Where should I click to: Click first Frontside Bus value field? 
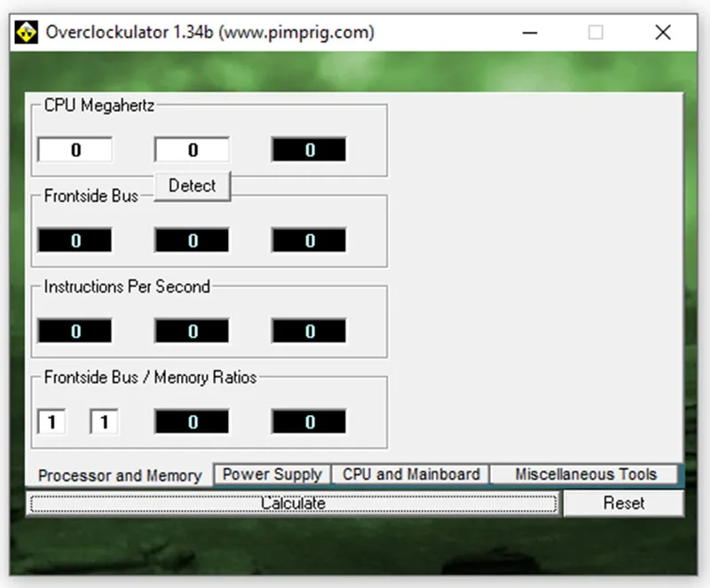coord(75,240)
